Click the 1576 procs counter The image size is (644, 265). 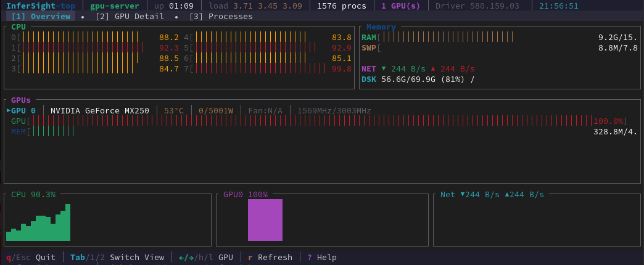[x=342, y=6]
